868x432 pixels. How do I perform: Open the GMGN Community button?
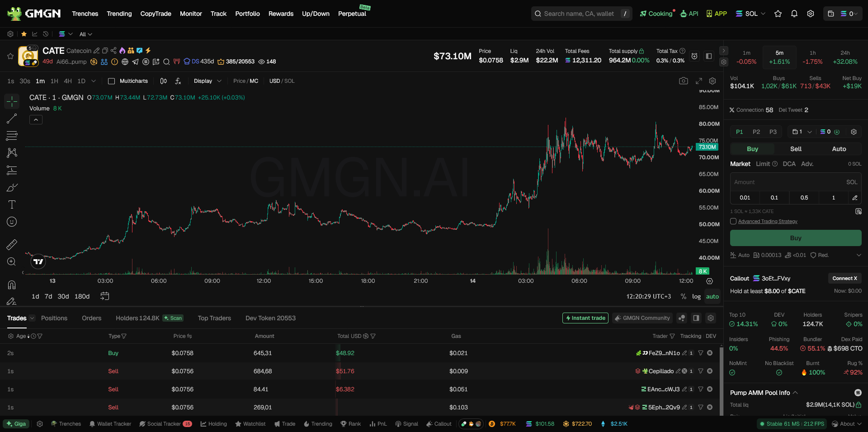pyautogui.click(x=642, y=318)
